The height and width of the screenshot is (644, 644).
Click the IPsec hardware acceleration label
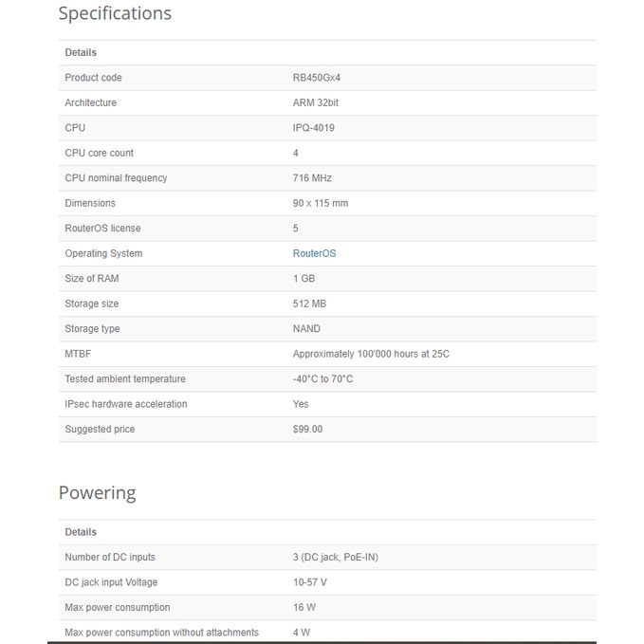[x=126, y=404]
